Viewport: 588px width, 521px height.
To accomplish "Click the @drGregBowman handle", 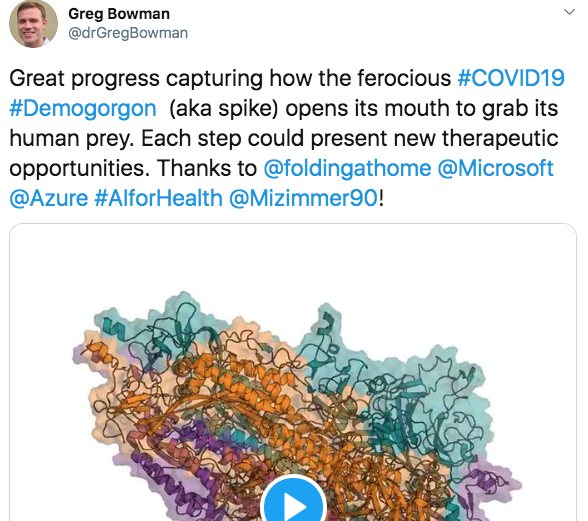I will 128,33.
